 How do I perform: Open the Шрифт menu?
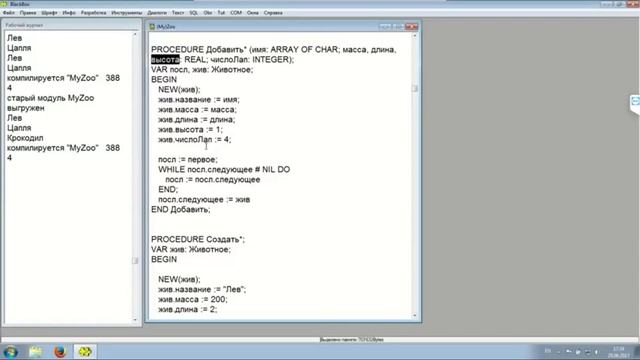click(x=49, y=13)
